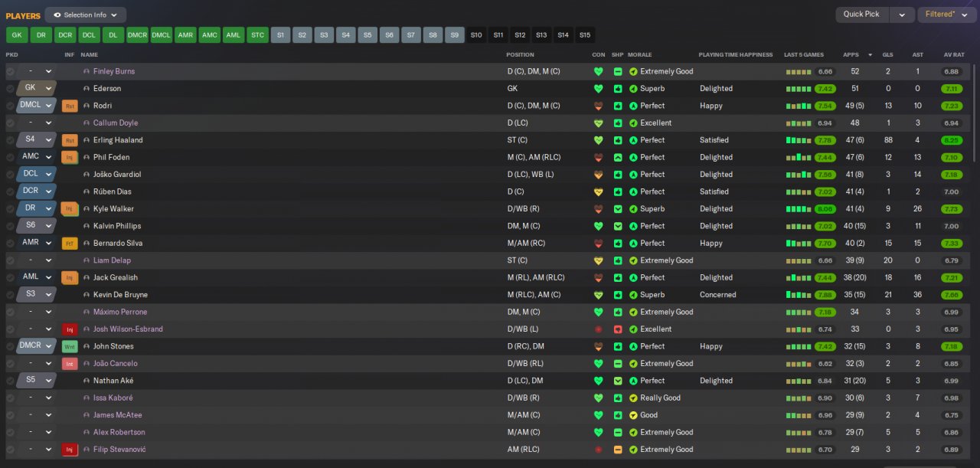The image size is (980, 468).
Task: Select the S9 substitute tab
Action: [x=455, y=35]
